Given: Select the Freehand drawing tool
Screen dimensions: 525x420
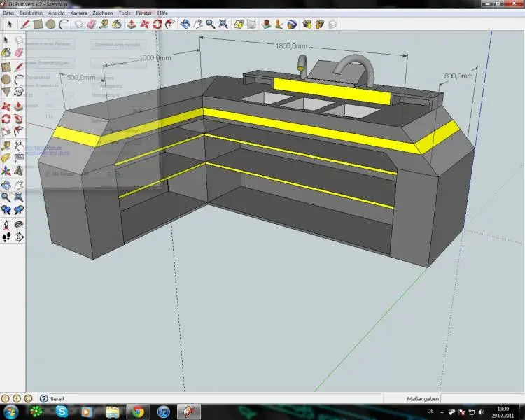Looking at the screenshot, I should click(x=19, y=92).
